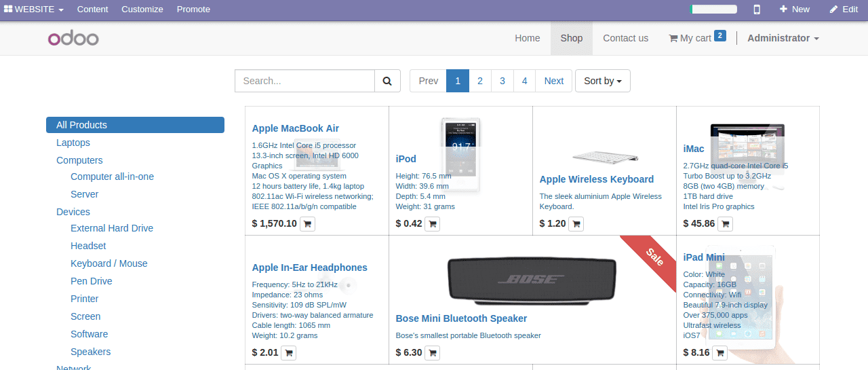Filter by Printer category
The height and width of the screenshot is (370, 868).
(85, 299)
